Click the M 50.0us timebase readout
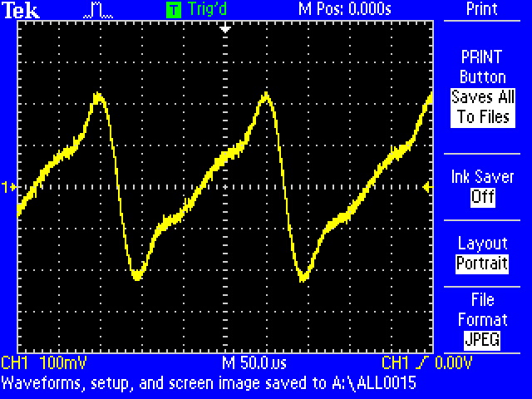 click(x=254, y=364)
